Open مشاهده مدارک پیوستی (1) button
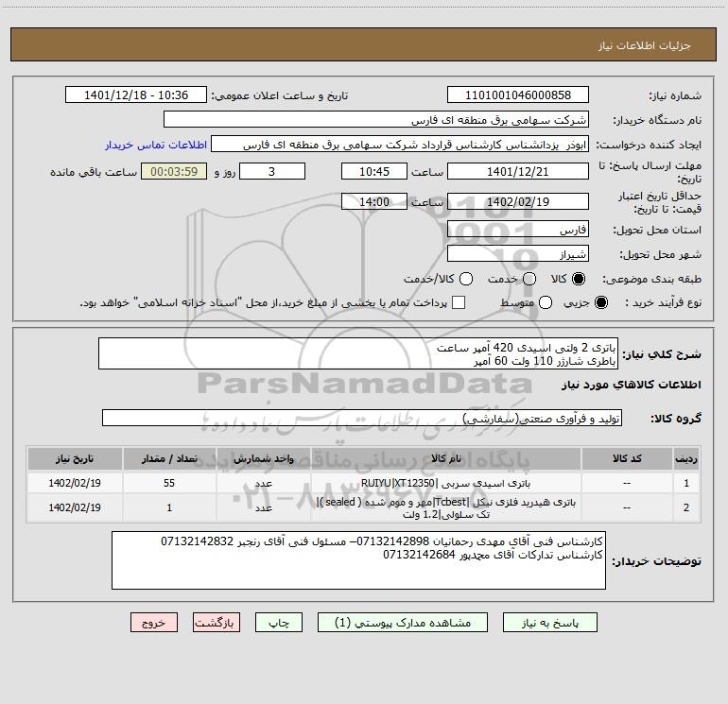Screen dimensions: 728x704 click(403, 623)
